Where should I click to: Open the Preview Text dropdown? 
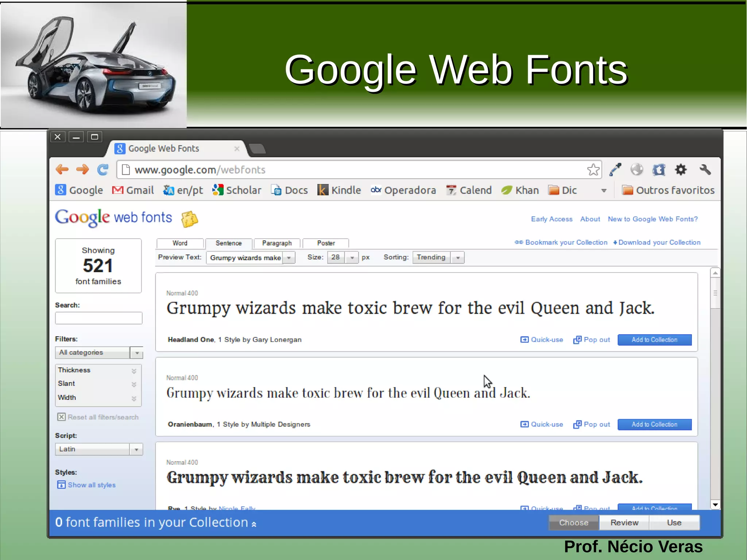[x=289, y=258]
